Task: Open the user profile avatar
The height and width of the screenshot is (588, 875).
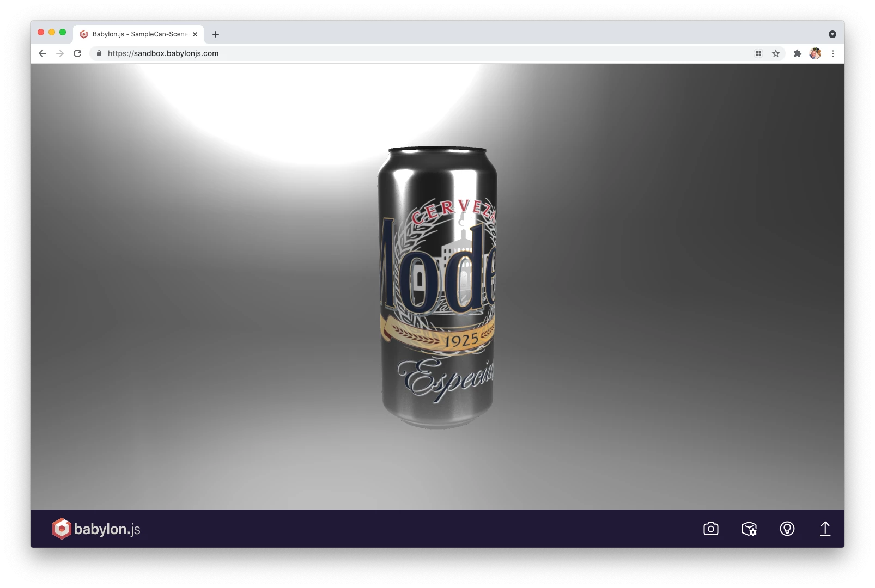Action: (x=815, y=53)
